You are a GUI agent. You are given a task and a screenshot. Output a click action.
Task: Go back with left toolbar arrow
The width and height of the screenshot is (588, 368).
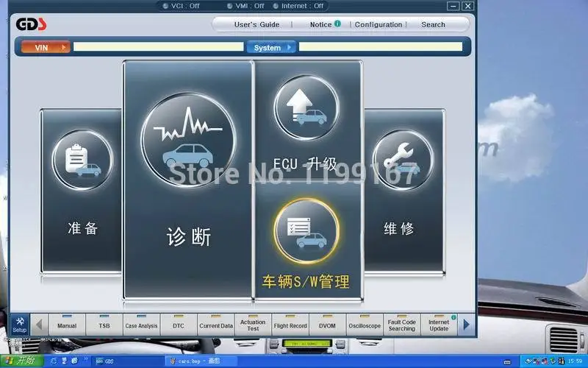tap(39, 325)
